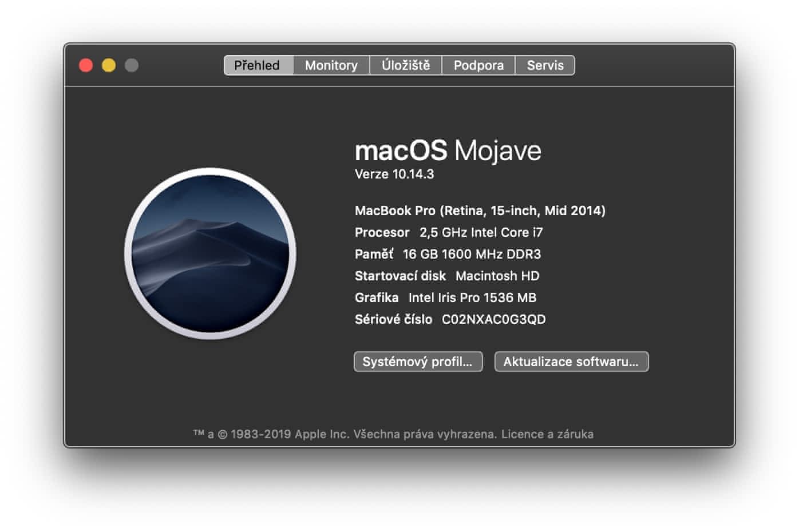Click the version text Verze 10.14.3
799x532 pixels.
tap(394, 174)
